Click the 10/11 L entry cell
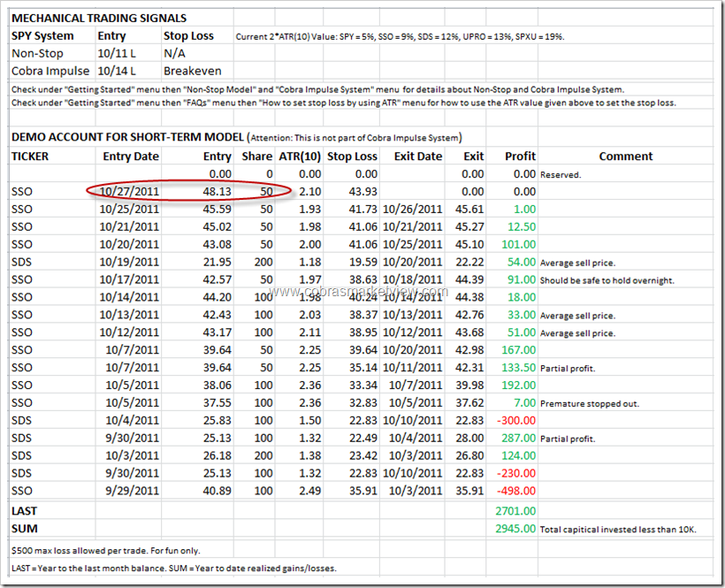725x588 pixels. pos(117,53)
